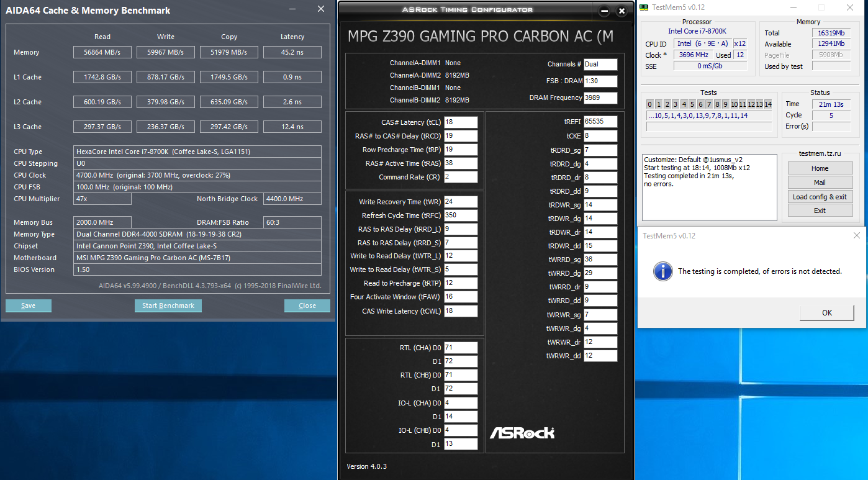Save the AIDA64 benchmark results
868x480 pixels.
(x=29, y=306)
